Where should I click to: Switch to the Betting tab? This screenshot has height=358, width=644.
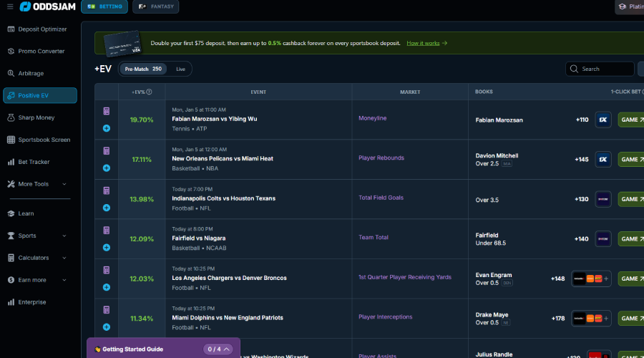[104, 6]
